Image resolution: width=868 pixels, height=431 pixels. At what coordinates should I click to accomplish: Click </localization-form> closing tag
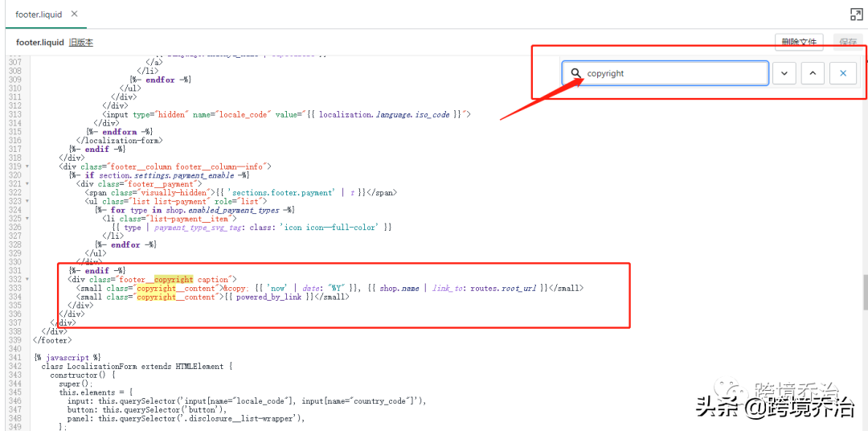pos(120,140)
